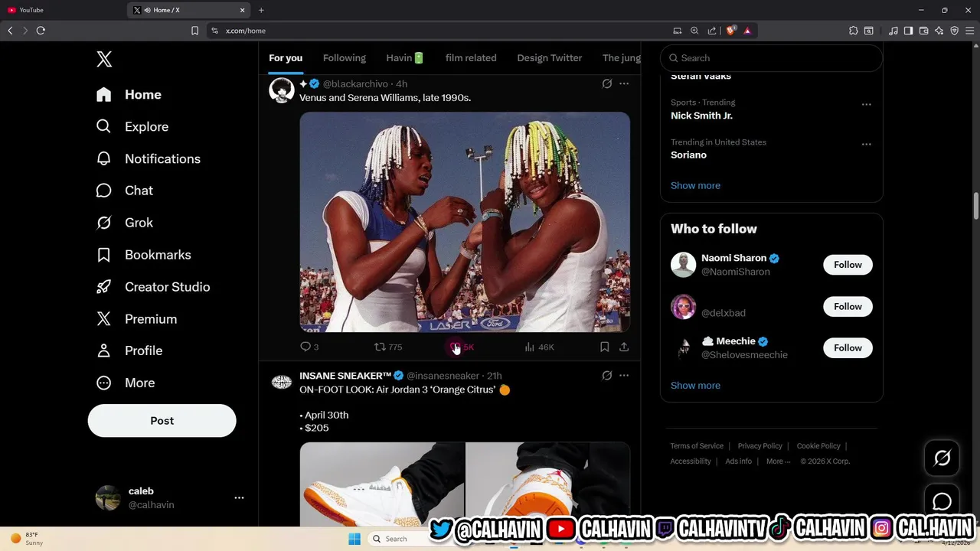Open more options on blackarchivo tweet

[x=624, y=83]
